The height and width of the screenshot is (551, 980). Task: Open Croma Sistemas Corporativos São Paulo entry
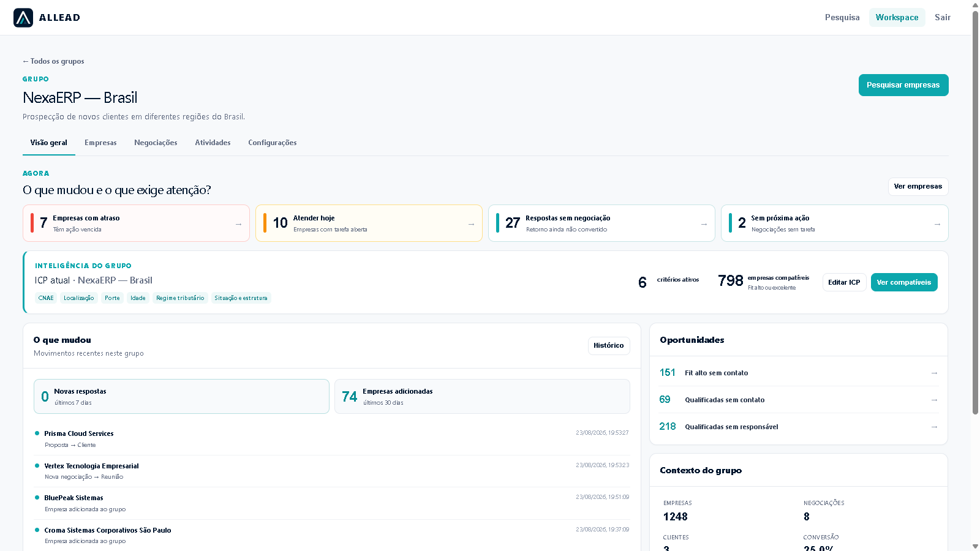[332, 536]
